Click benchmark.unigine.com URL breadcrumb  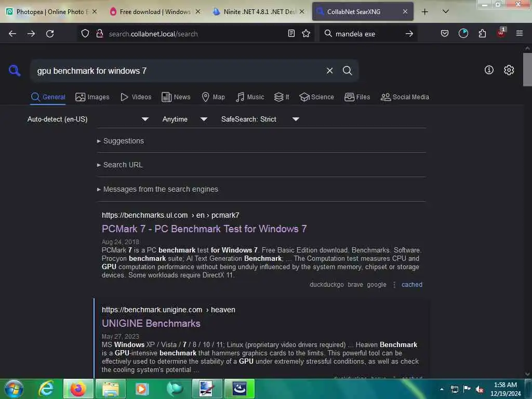168,310
